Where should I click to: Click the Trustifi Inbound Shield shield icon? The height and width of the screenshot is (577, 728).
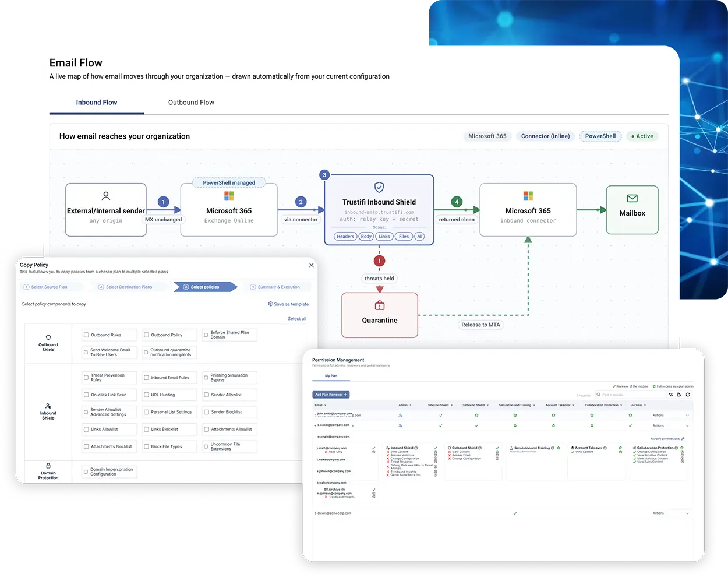tap(379, 187)
